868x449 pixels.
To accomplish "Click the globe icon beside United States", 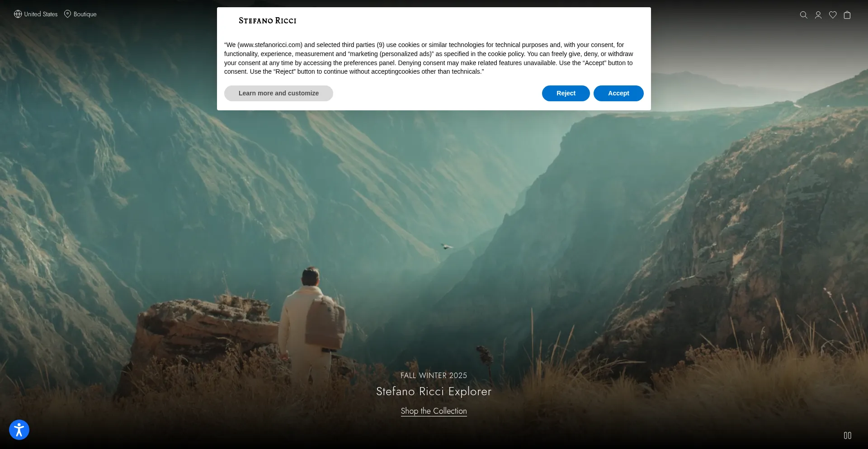I will point(18,14).
